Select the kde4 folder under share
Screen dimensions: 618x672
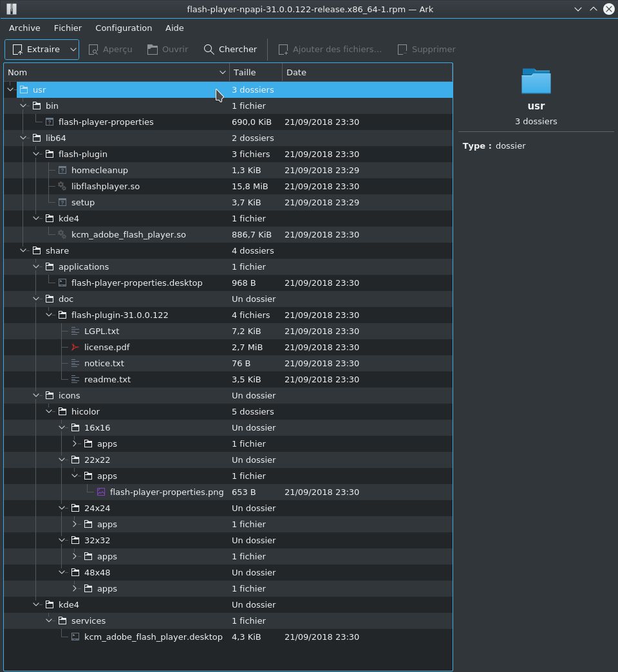69,604
